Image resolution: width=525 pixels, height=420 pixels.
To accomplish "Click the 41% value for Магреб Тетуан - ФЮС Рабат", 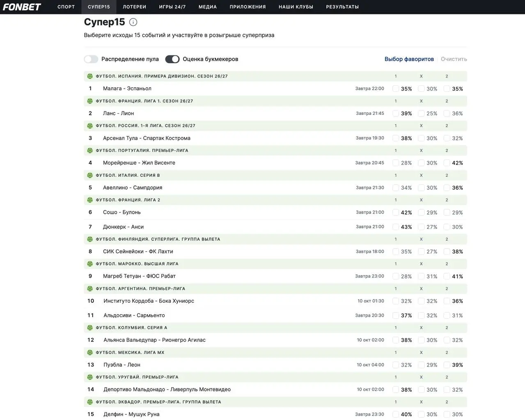I will pyautogui.click(x=457, y=276).
